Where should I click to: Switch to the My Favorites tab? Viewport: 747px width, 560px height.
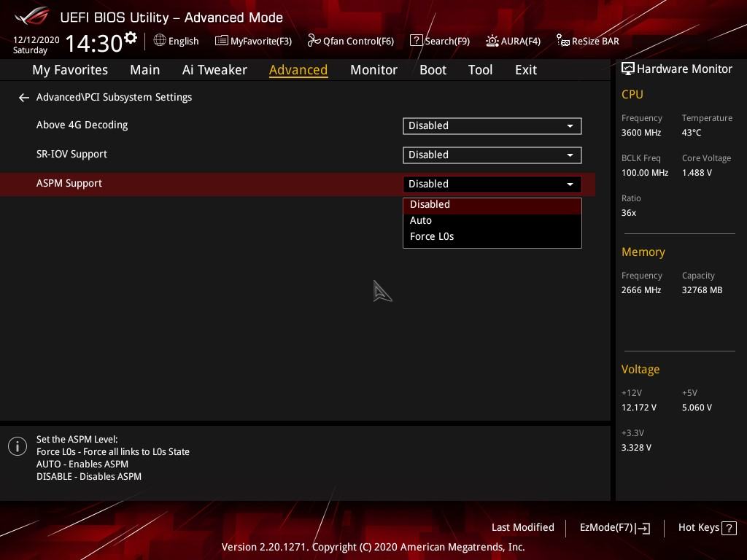[x=70, y=70]
